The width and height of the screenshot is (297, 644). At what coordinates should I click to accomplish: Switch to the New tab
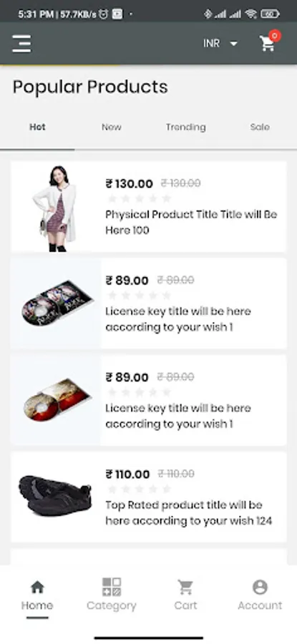(x=112, y=127)
